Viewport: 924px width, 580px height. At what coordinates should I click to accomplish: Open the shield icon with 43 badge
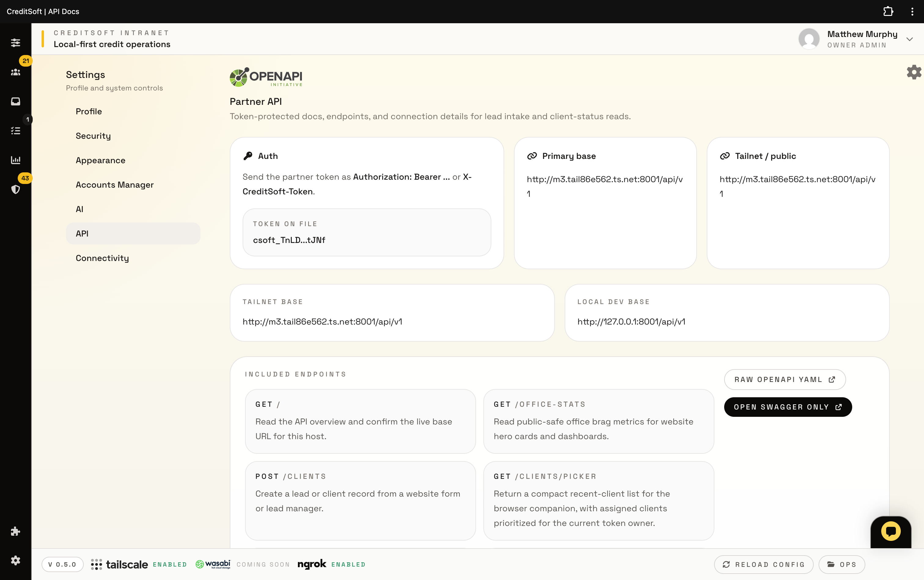click(x=15, y=189)
